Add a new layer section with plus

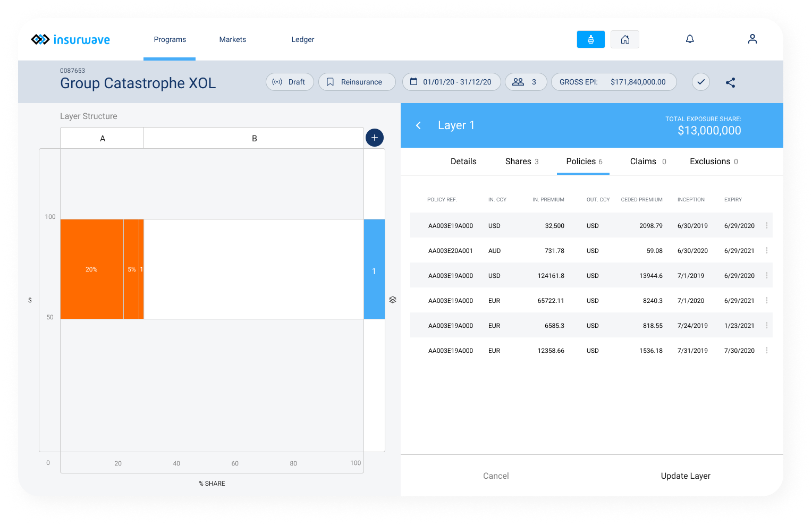(x=375, y=138)
